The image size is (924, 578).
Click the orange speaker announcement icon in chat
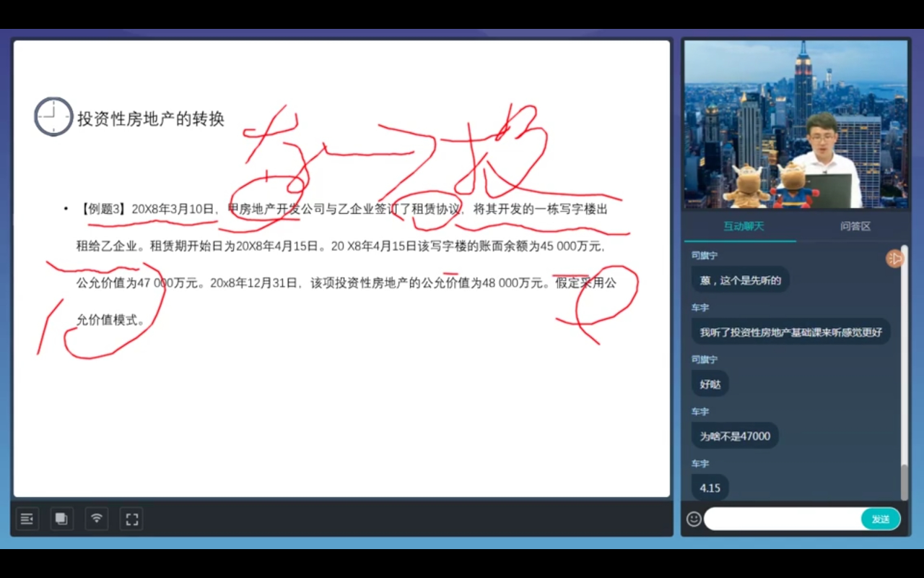pos(895,259)
